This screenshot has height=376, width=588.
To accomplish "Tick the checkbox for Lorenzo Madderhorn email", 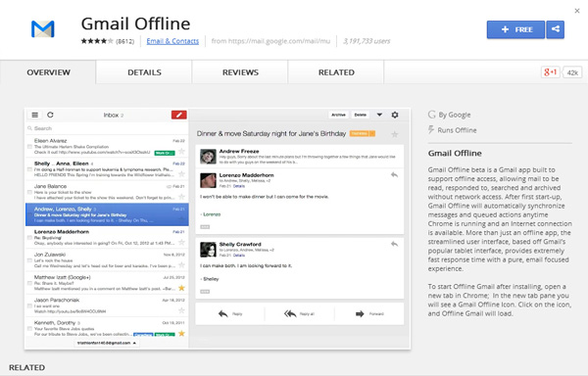I will pos(29,237).
